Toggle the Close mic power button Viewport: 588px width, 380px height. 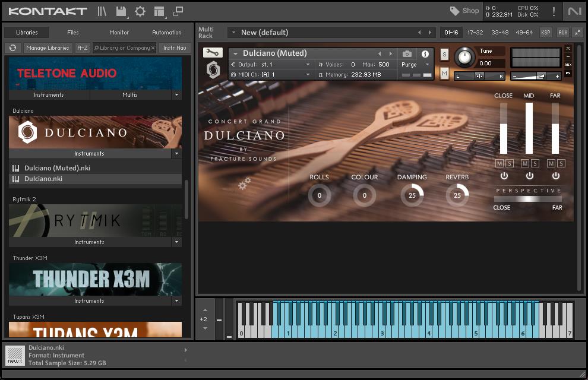(x=504, y=176)
